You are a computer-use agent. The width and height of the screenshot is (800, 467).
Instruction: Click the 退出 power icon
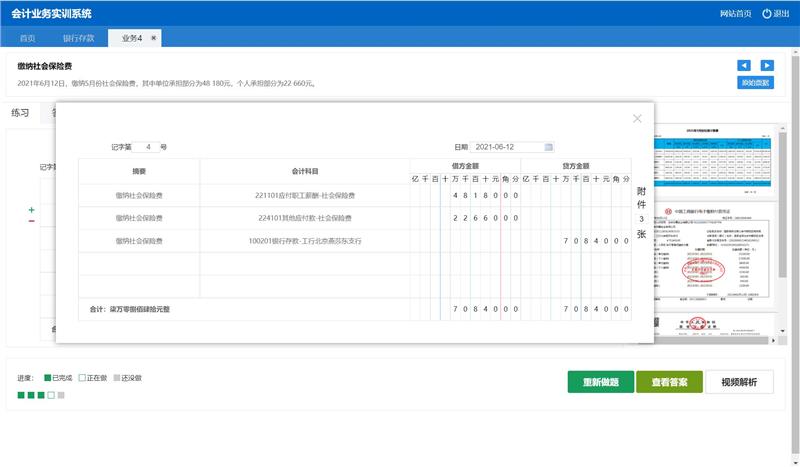click(767, 14)
